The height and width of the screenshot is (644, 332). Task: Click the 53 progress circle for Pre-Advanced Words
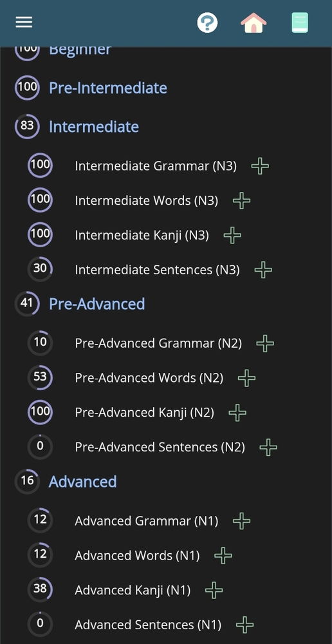[x=40, y=378]
